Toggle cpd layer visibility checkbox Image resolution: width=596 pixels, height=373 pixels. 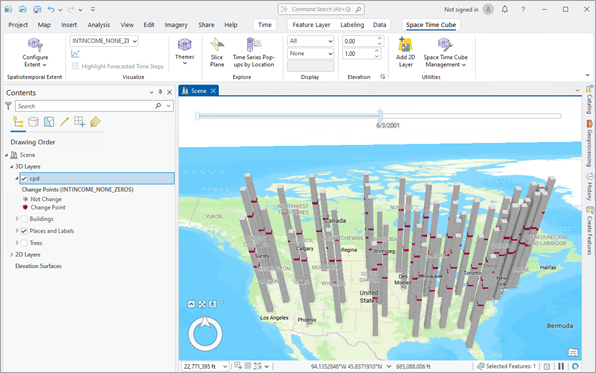point(24,178)
